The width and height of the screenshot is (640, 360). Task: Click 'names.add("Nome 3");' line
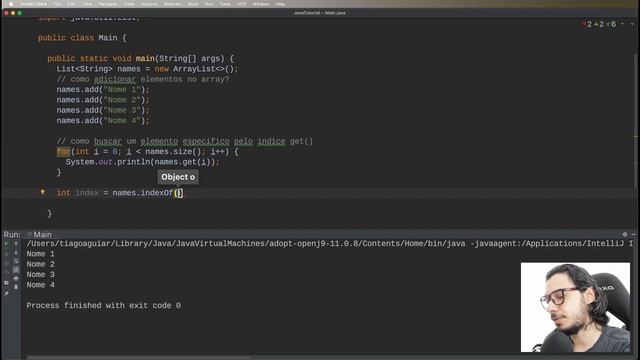pyautogui.click(x=103, y=110)
